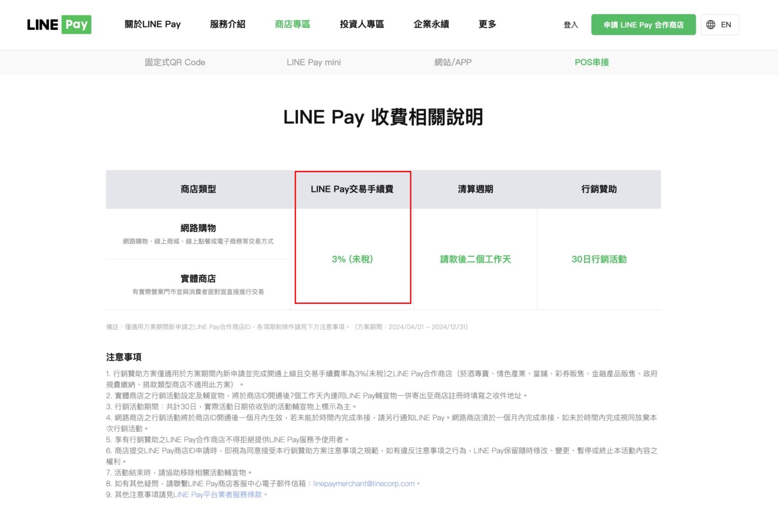The width and height of the screenshot is (778, 532).
Task: Select the 商店專區 nav item
Action: pyautogui.click(x=292, y=24)
